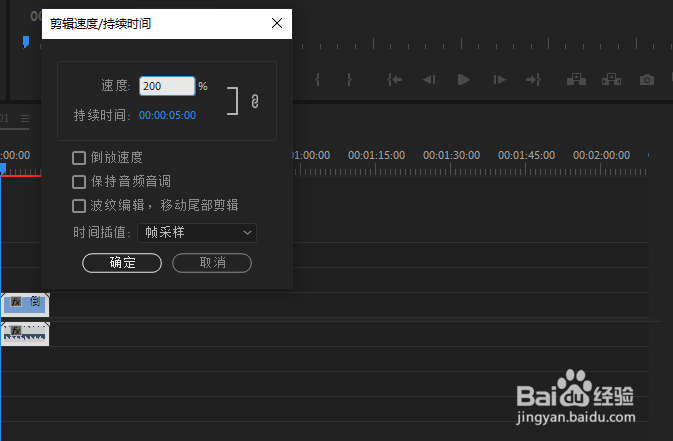The image size is (673, 441).
Task: Click the Extract icon
Action: coord(611,79)
